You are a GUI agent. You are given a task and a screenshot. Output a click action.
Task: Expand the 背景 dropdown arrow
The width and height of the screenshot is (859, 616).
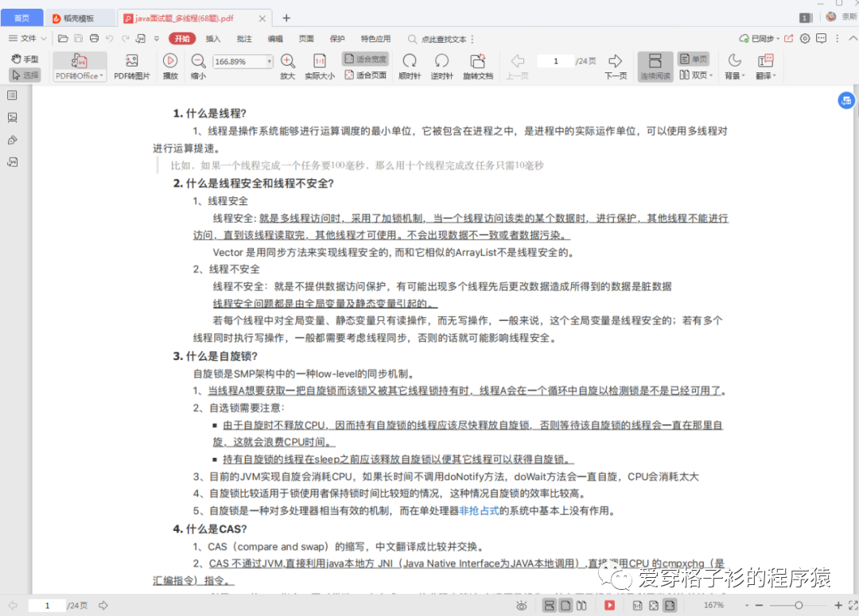(x=744, y=76)
